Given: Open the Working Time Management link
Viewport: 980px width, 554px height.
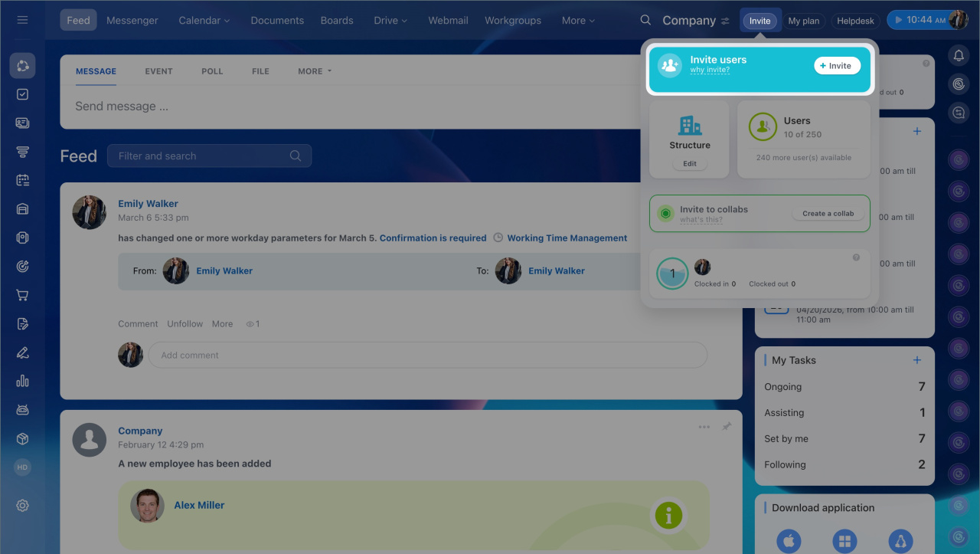Looking at the screenshot, I should [567, 238].
